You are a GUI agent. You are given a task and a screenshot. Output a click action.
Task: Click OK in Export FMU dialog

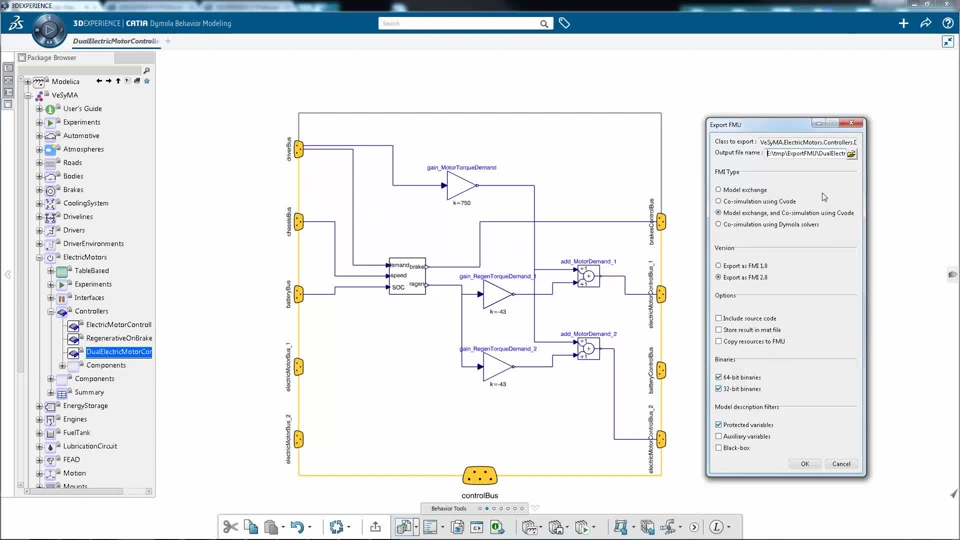pos(804,464)
